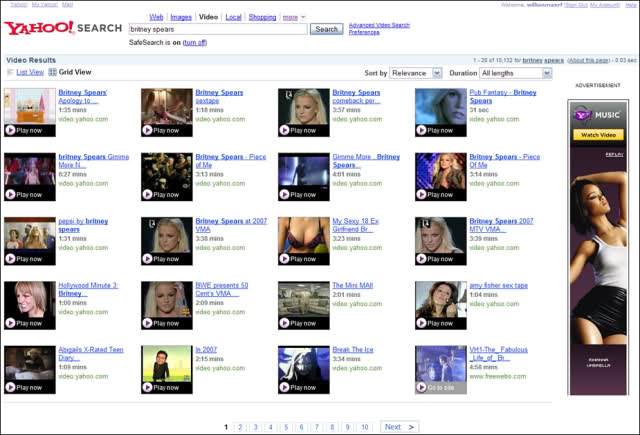This screenshot has width=640, height=435.
Task: Switch to the Shopping search tab
Action: tap(262, 17)
